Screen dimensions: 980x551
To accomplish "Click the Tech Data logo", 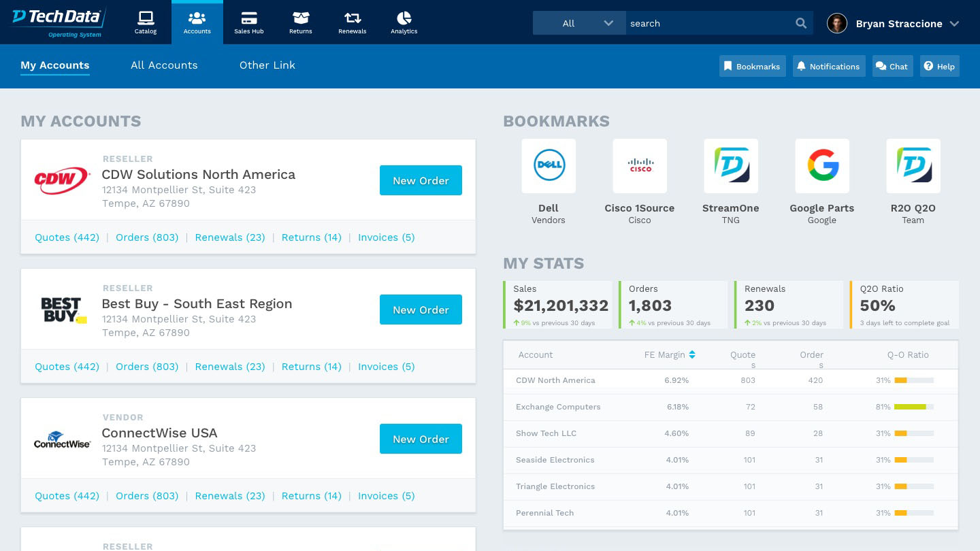I will [x=58, y=22].
